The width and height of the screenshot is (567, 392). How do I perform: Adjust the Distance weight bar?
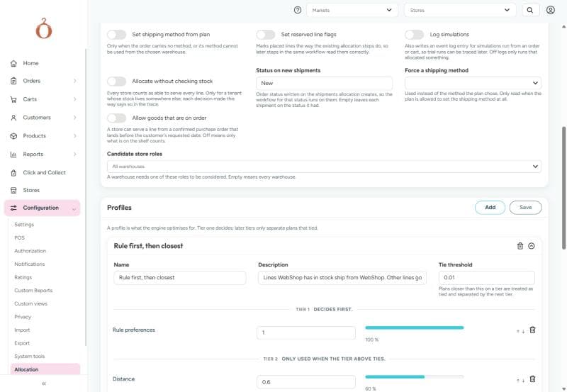point(415,377)
